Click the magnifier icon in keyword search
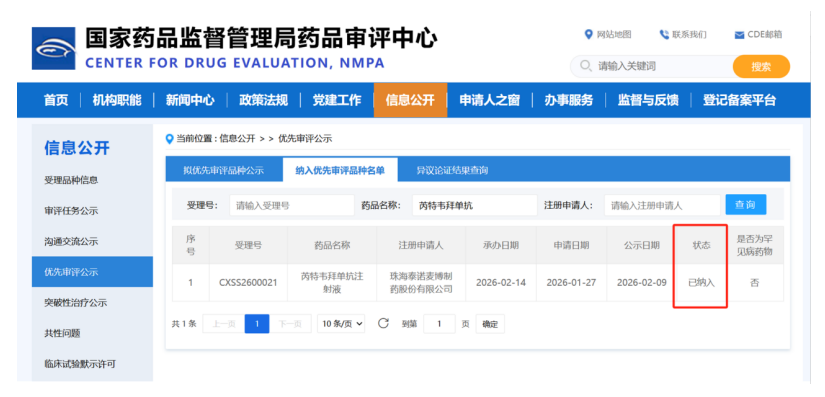Image resolution: width=825 pixels, height=397 pixels. tap(585, 66)
